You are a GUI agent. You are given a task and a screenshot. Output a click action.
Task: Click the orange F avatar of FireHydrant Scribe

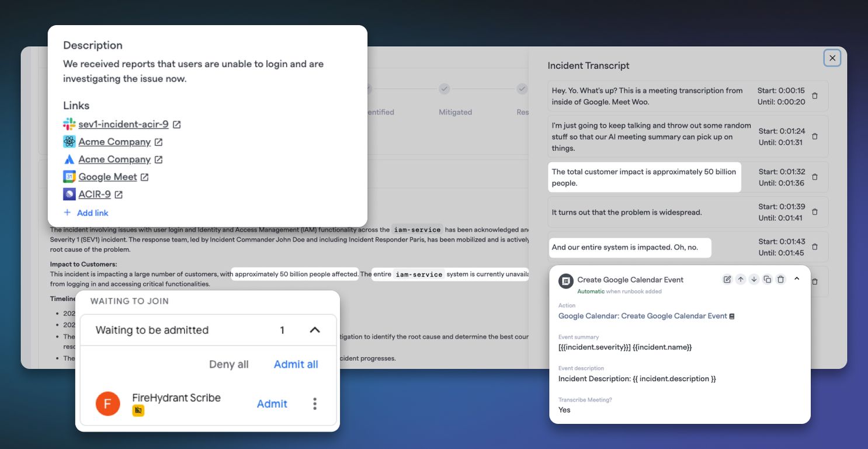click(107, 403)
